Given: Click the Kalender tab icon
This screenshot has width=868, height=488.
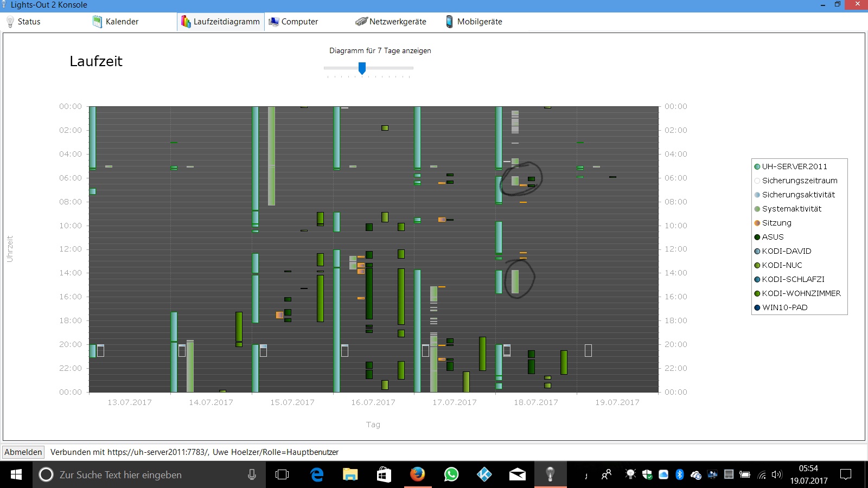Looking at the screenshot, I should tap(97, 22).
